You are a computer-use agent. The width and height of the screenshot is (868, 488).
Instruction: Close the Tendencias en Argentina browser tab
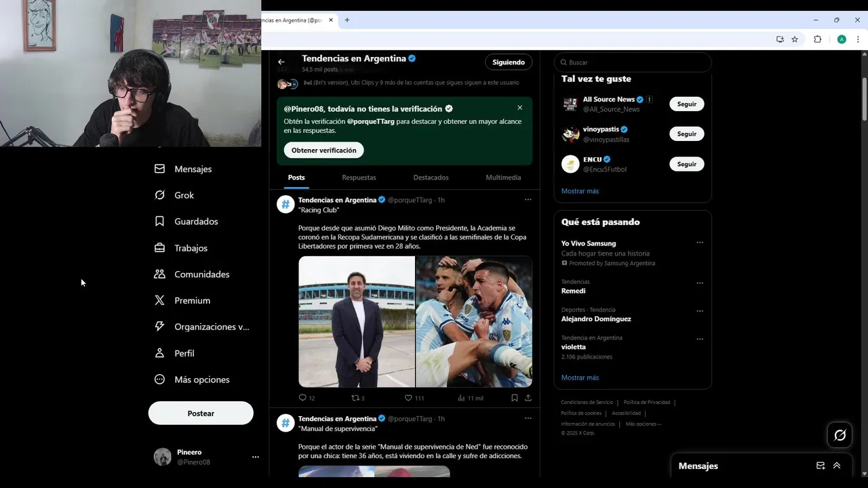332,20
